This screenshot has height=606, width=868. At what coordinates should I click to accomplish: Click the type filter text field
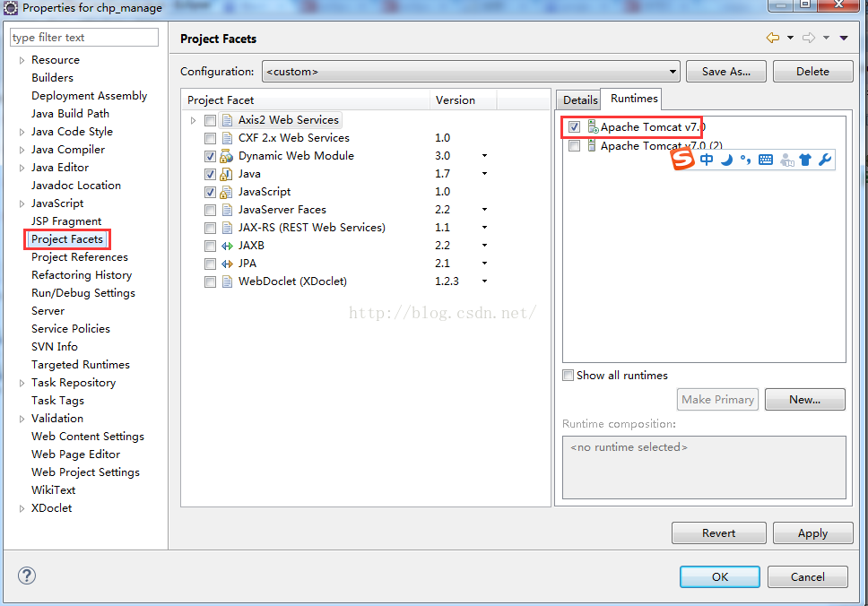pyautogui.click(x=84, y=38)
